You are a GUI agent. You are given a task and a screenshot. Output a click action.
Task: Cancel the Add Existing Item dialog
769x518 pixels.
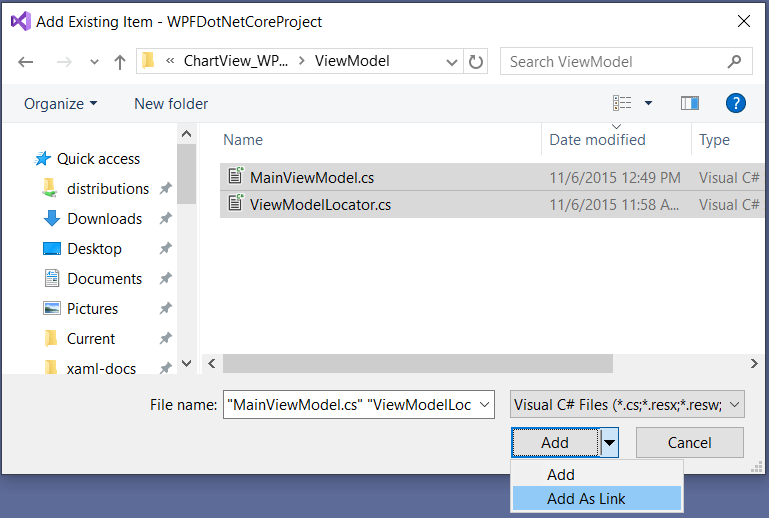click(x=690, y=442)
